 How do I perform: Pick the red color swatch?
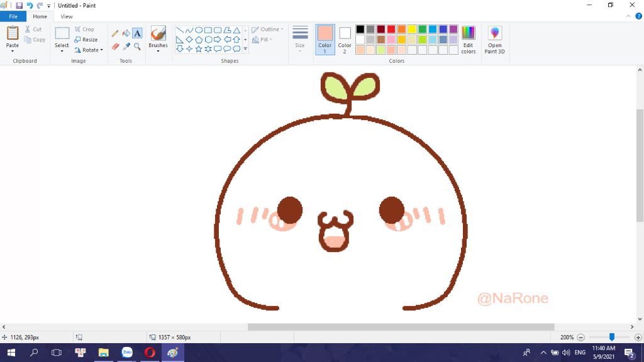tap(391, 29)
